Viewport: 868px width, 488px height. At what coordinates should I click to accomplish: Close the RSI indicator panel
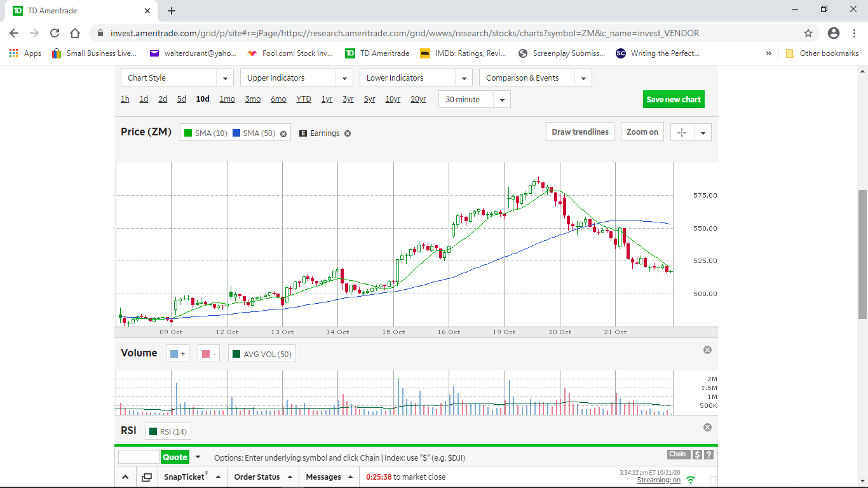click(x=707, y=428)
